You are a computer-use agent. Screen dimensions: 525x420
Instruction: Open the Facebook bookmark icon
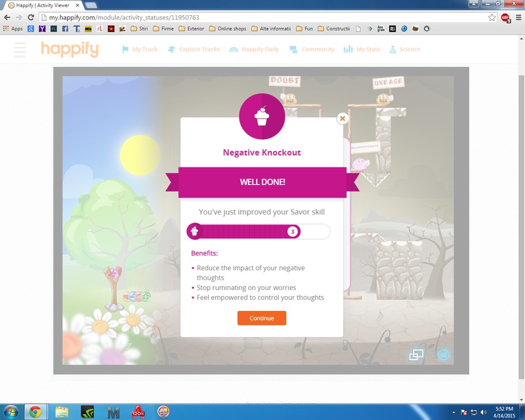(x=65, y=29)
